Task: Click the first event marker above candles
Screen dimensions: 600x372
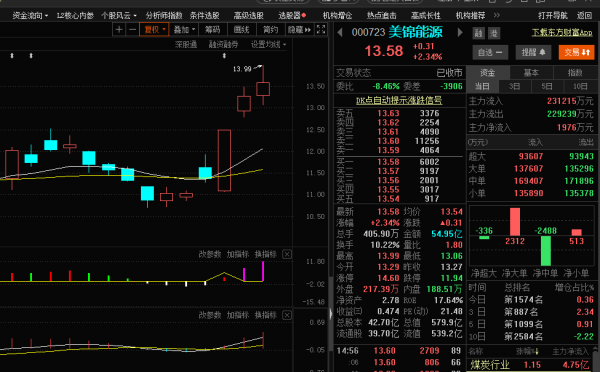Action: coord(12,55)
